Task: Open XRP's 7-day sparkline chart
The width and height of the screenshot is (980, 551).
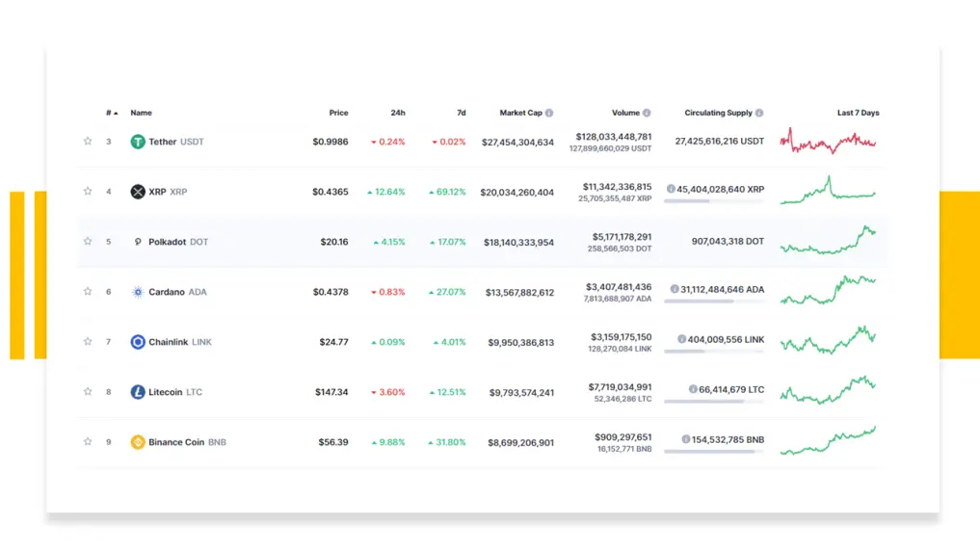Action: [x=828, y=191]
